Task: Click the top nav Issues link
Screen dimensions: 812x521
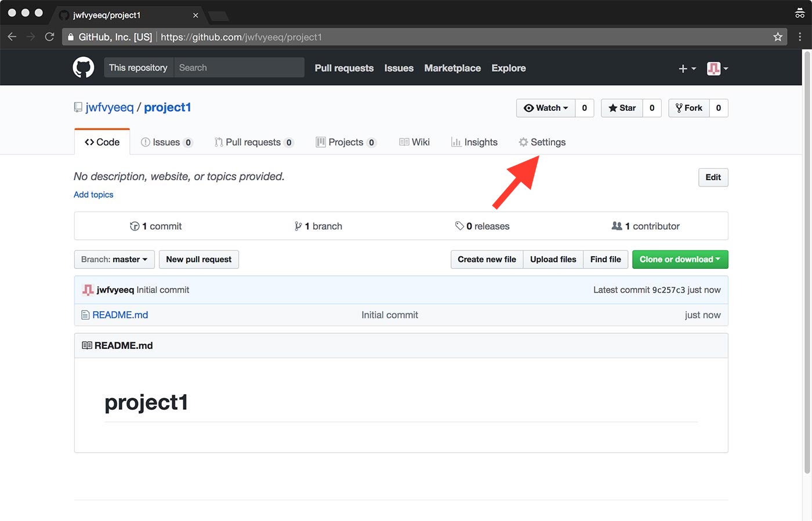Action: click(x=399, y=68)
